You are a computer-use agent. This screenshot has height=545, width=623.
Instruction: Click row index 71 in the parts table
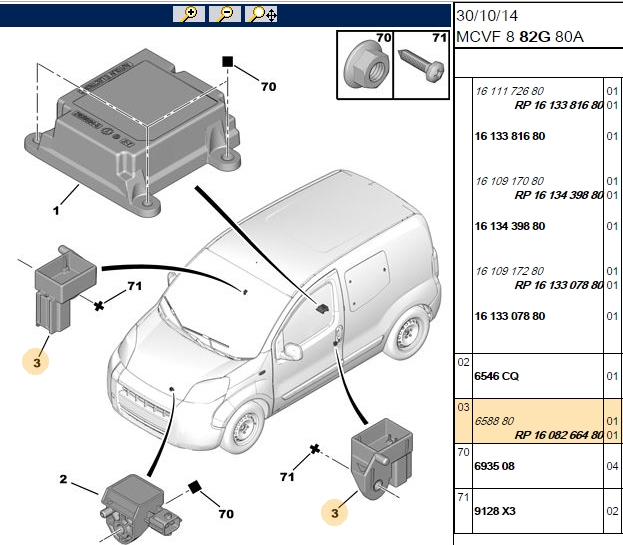(463, 497)
